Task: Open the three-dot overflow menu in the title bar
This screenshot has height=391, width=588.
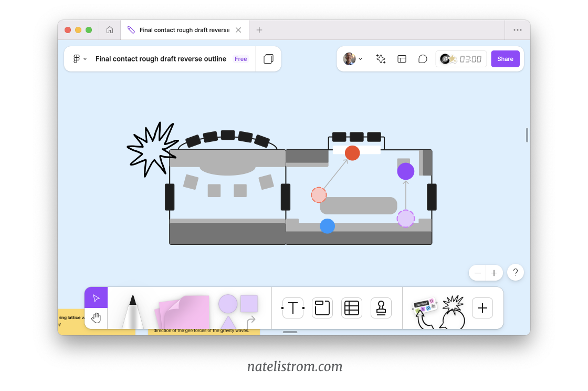Action: click(518, 30)
